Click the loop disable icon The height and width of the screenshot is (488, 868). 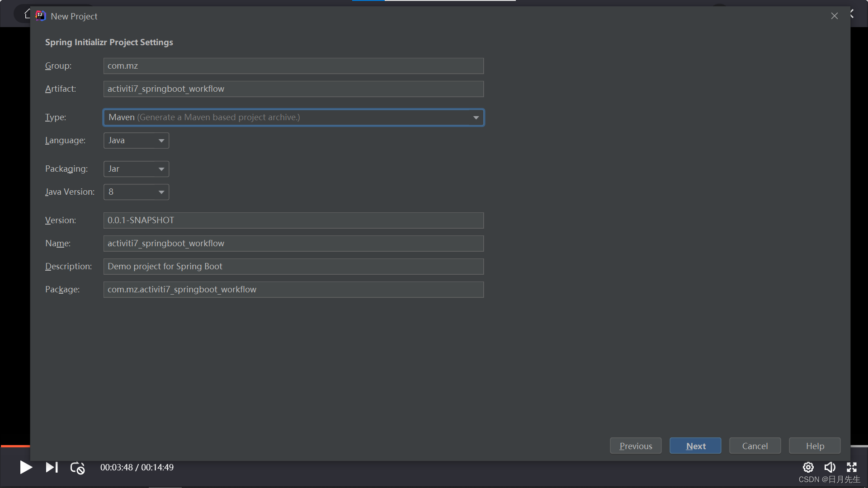pos(77,468)
